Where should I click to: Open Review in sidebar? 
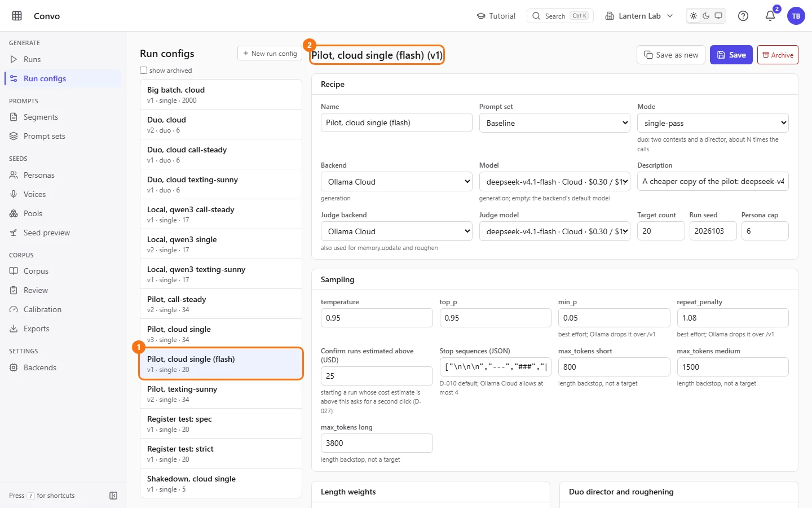click(x=63, y=290)
